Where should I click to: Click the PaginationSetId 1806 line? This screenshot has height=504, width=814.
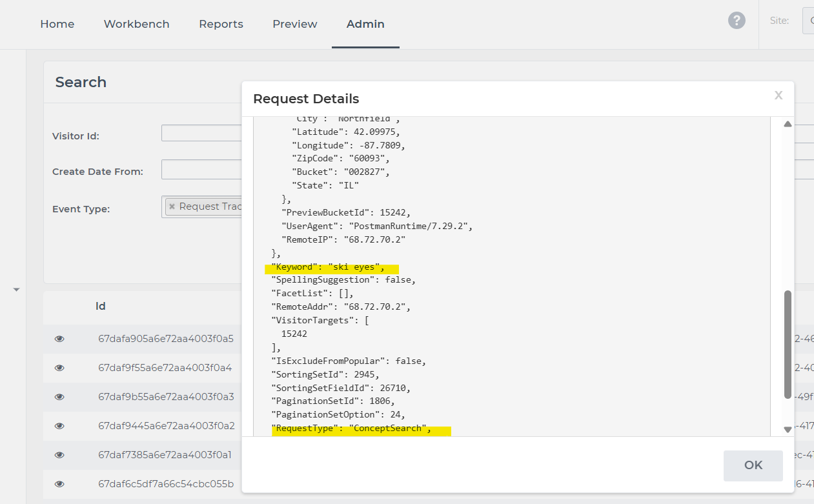333,401
